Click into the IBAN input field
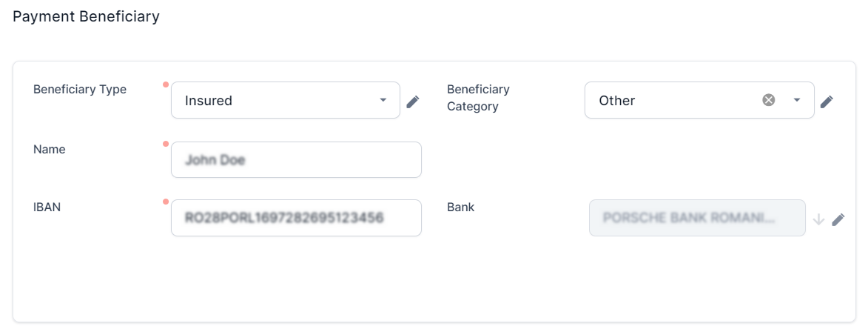Viewport: 868px width, 332px height. pos(296,218)
